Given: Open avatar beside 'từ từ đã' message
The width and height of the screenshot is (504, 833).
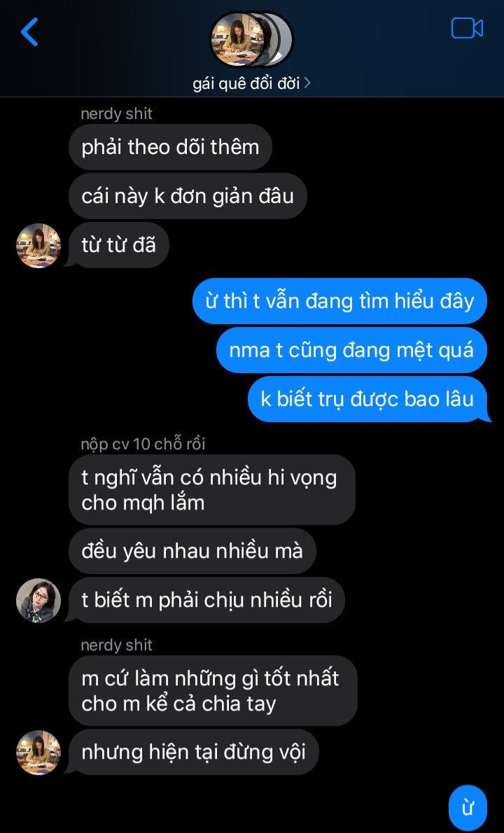Looking at the screenshot, I should (x=38, y=246).
